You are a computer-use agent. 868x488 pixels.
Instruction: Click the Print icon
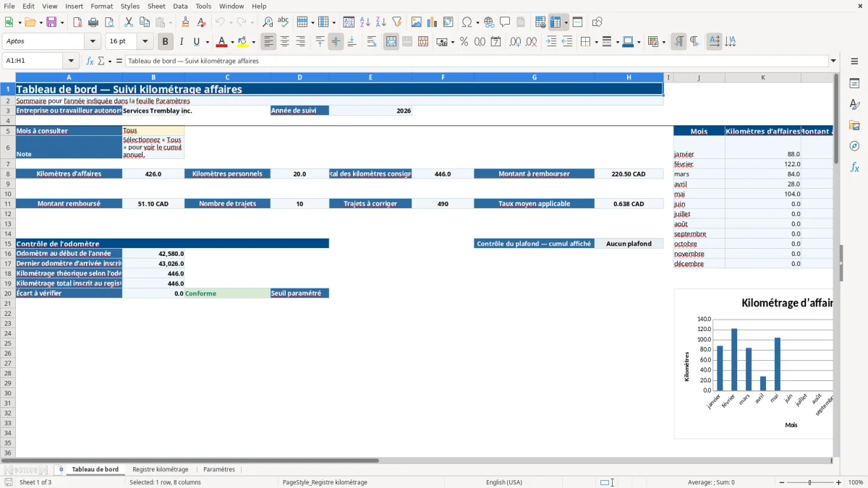click(93, 22)
